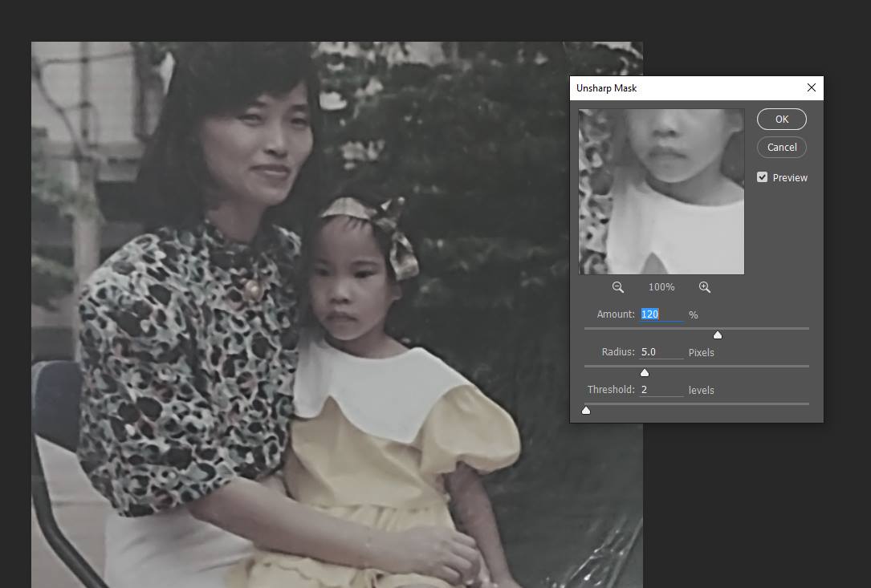
Task: Confirm the filter with OK
Action: 781,119
